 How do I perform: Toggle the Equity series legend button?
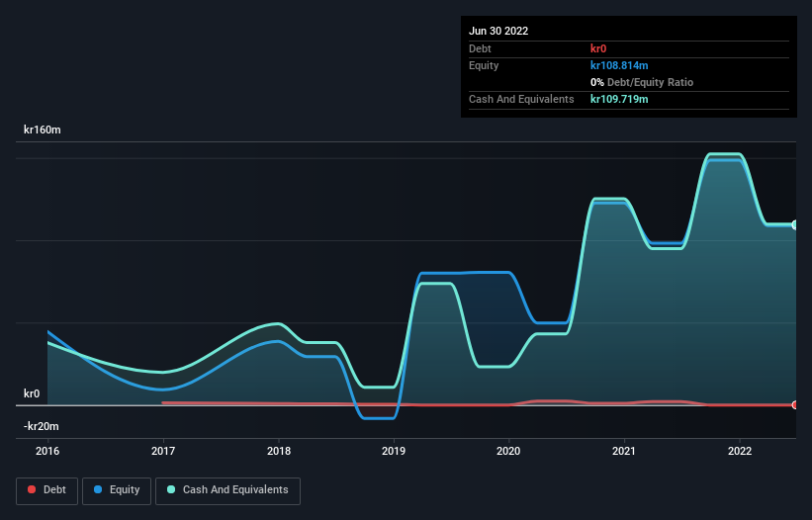click(x=117, y=490)
